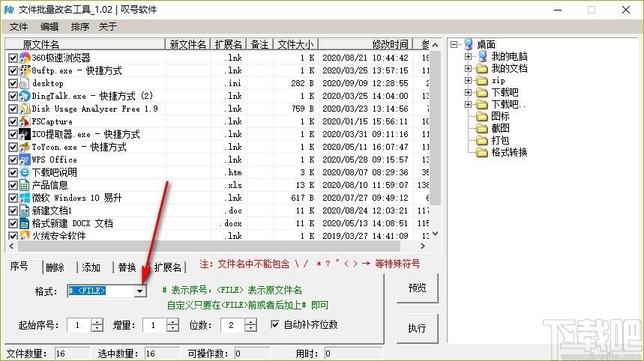Click the file list horizontal scrollbar thumb

(x=208, y=246)
